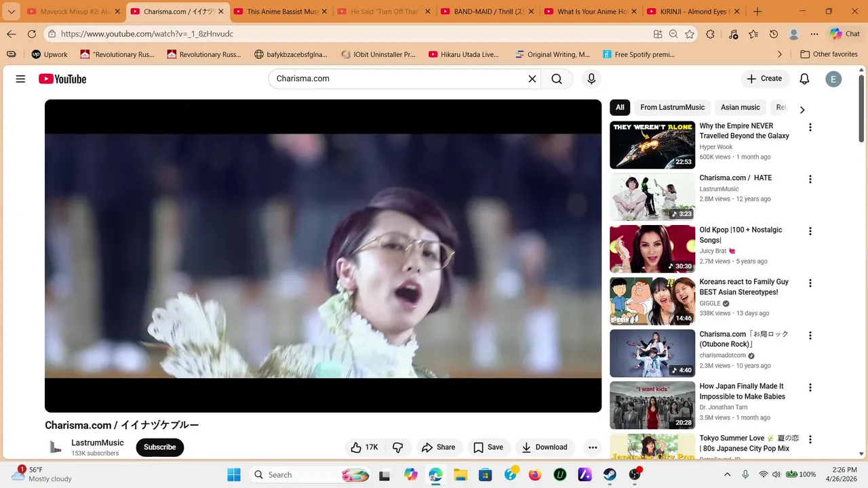Open Edge history clock icon
868x488 pixels.
click(774, 34)
